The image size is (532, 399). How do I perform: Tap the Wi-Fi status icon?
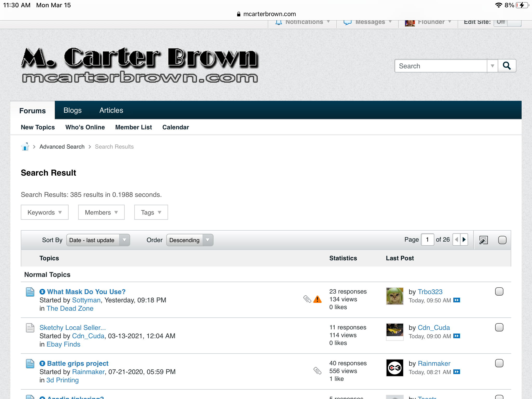coord(498,5)
